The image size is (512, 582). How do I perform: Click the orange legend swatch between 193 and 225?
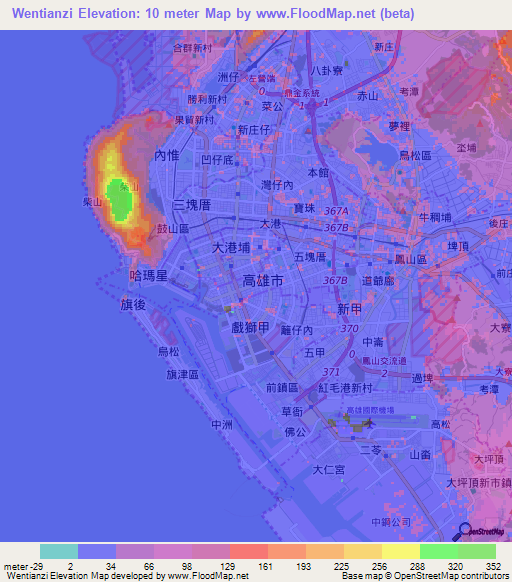coord(325,552)
